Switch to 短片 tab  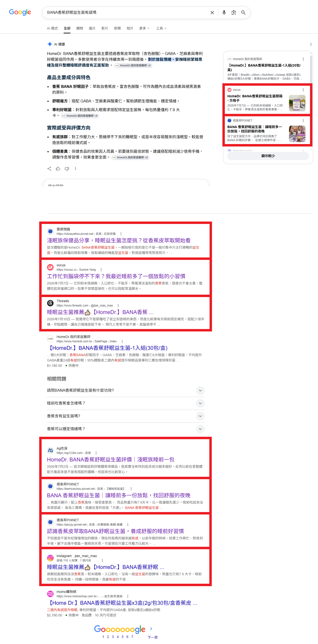pos(130,28)
